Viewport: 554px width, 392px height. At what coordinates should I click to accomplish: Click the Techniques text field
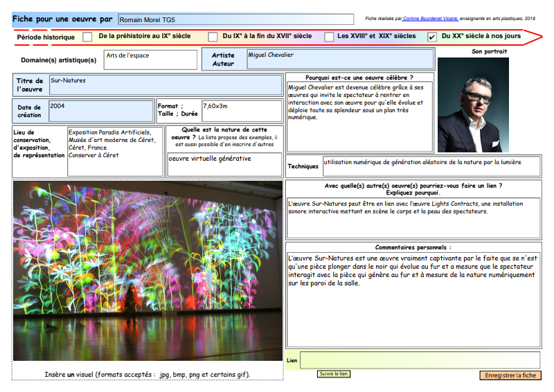pos(431,166)
